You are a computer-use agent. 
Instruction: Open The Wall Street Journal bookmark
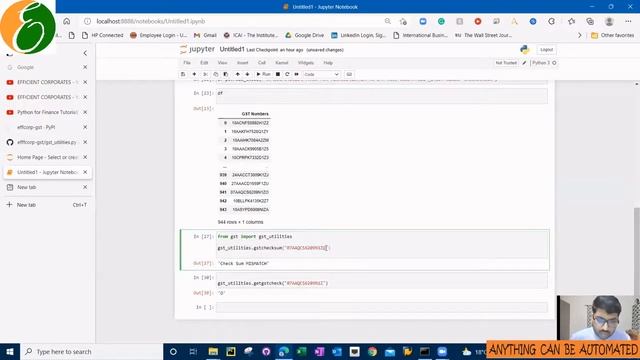click(484, 36)
